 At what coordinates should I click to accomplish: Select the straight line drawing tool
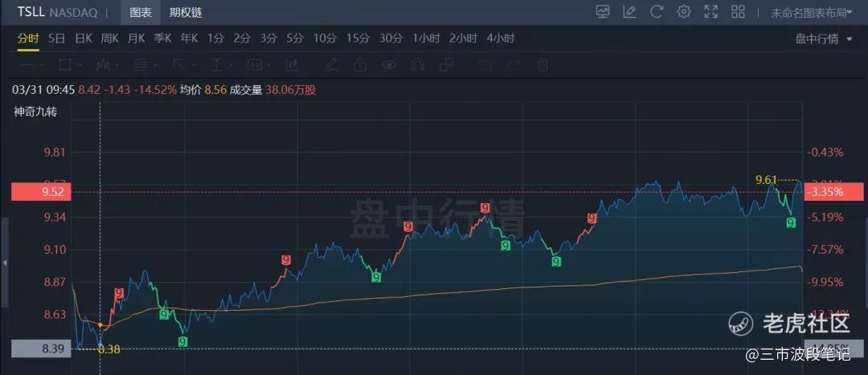click(27, 65)
